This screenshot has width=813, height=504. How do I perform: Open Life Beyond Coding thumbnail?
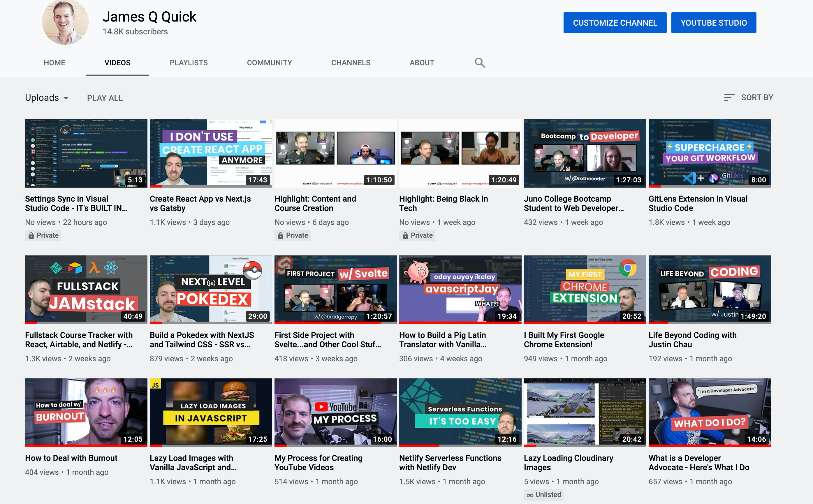[710, 289]
